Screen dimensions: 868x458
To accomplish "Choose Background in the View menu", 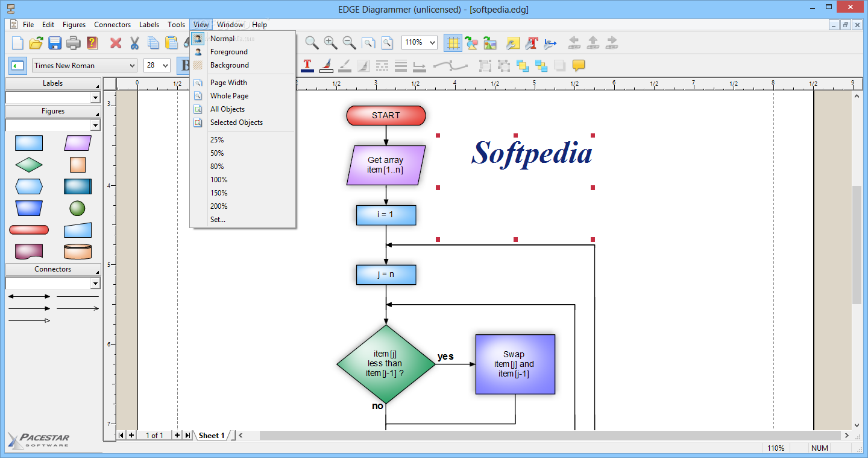I will [242, 65].
